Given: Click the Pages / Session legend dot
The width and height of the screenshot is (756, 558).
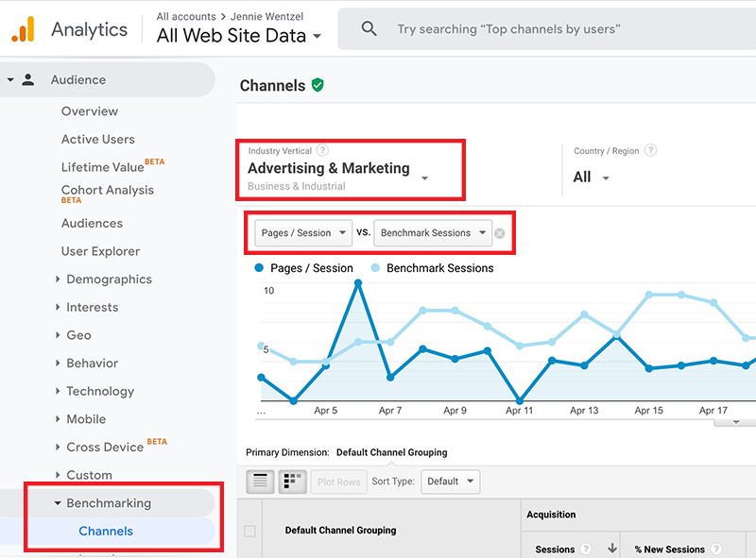Looking at the screenshot, I should point(259,268).
